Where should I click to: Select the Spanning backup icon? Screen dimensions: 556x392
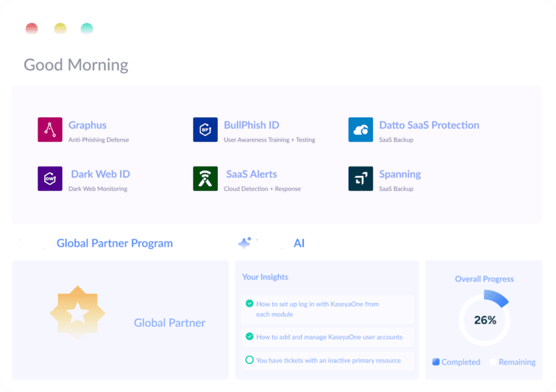click(361, 179)
